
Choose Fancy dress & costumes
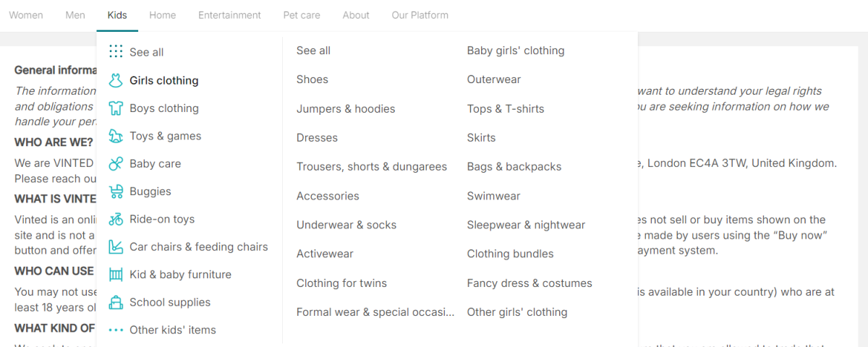pyautogui.click(x=529, y=283)
